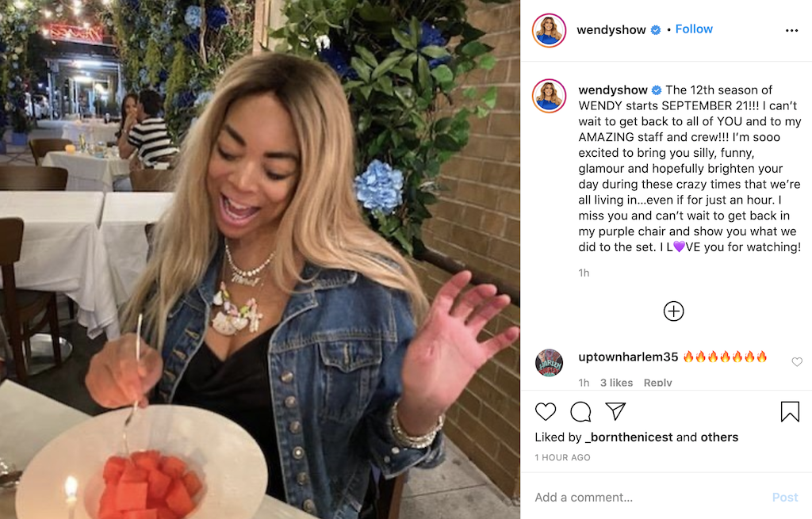Load more comments with plus circle
812x519 pixels.
(673, 311)
